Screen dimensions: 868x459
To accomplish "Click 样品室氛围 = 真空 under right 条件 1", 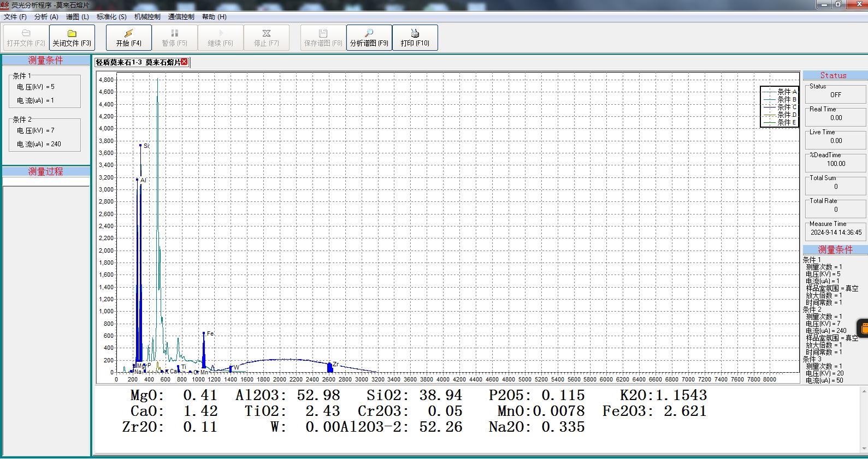I will click(x=832, y=288).
